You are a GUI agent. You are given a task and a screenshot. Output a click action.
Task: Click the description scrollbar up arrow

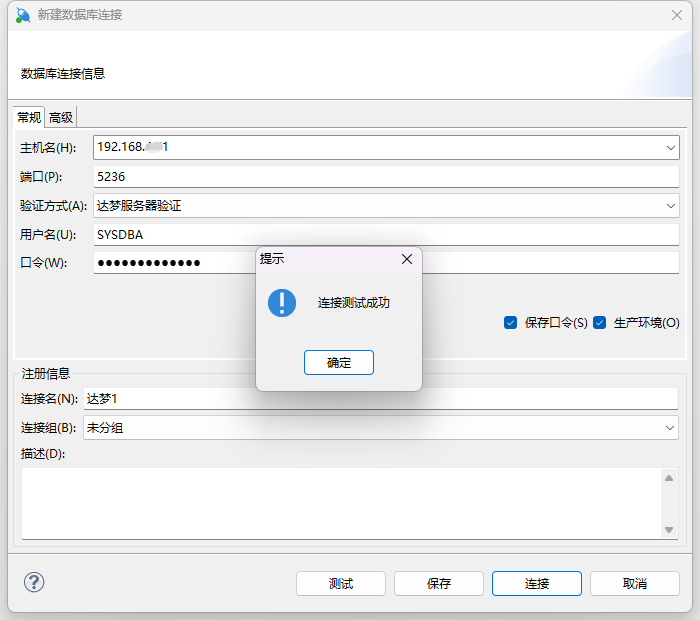(x=669, y=478)
